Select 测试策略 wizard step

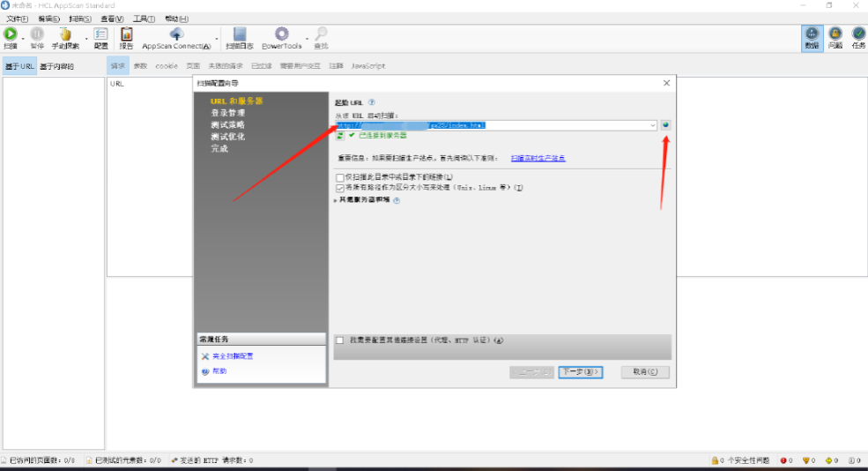point(227,125)
